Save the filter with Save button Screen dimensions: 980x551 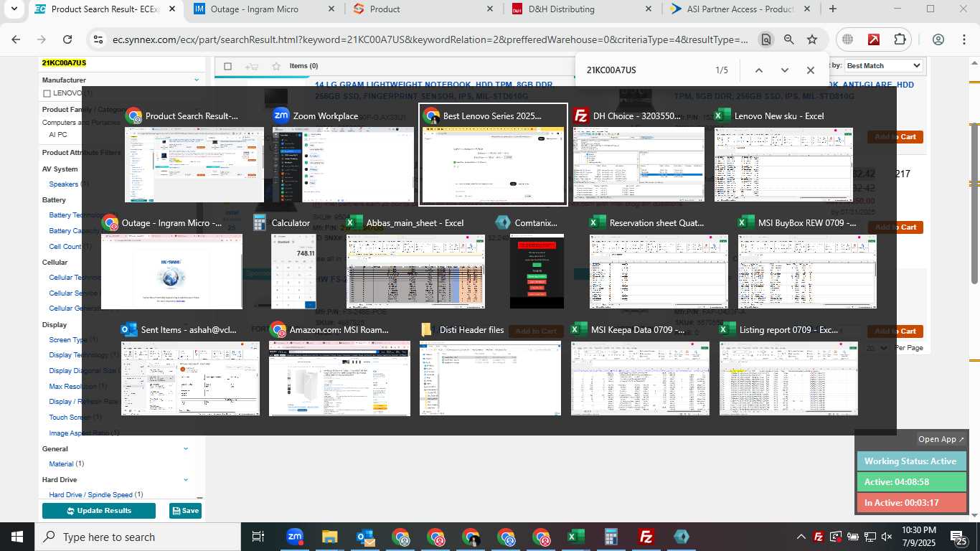(185, 511)
